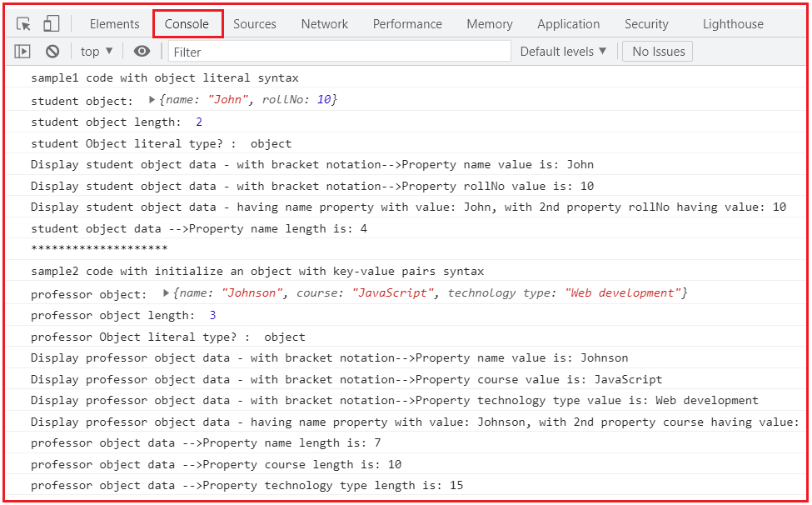The width and height of the screenshot is (812, 505).
Task: Open the console sidebar icon
Action: [x=22, y=51]
